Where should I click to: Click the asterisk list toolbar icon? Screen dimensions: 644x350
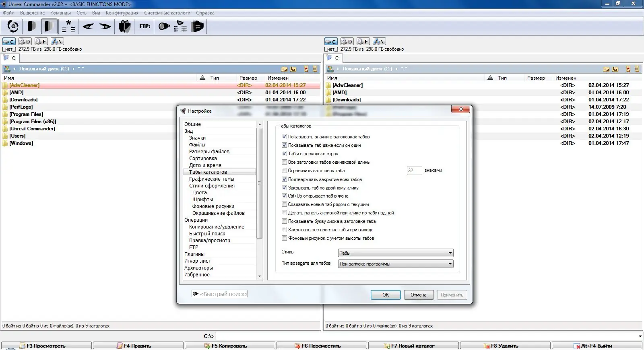68,27
